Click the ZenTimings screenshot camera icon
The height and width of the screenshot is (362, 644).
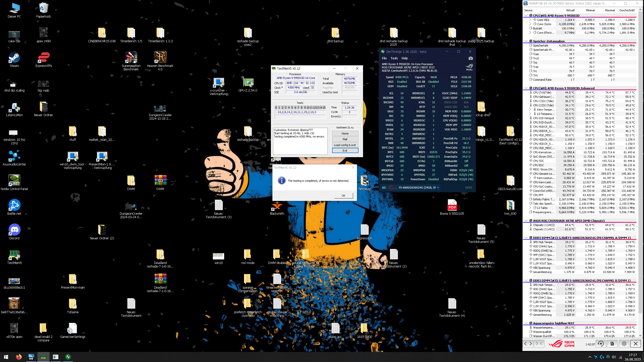pos(470,58)
